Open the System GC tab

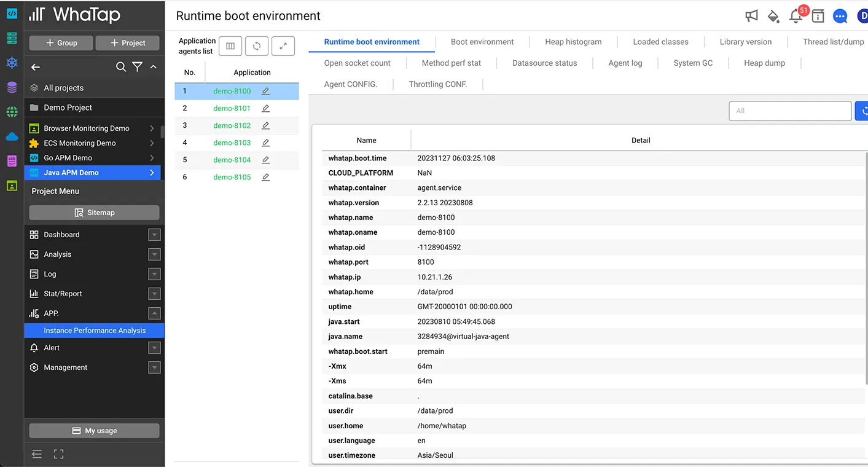[x=693, y=63]
